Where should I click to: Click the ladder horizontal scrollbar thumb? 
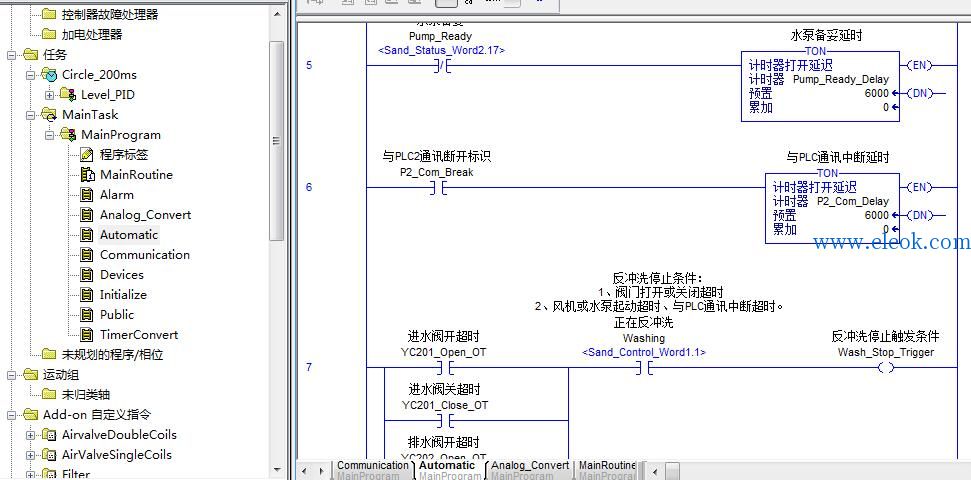click(673, 471)
